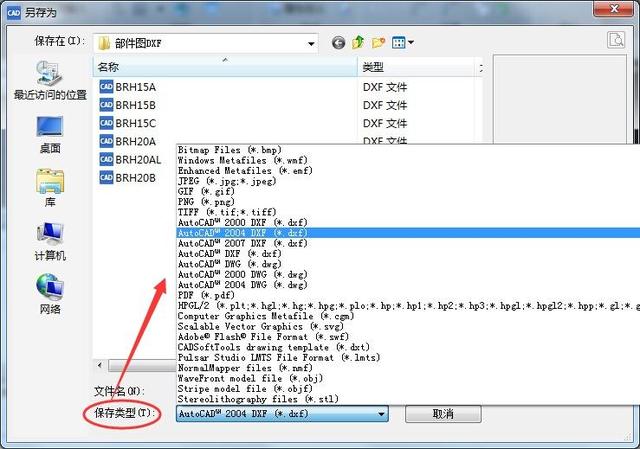Choose Computer Graphics Metafile (*.cgm)
Screen dimensions: 640x449
pyautogui.click(x=408, y=316)
